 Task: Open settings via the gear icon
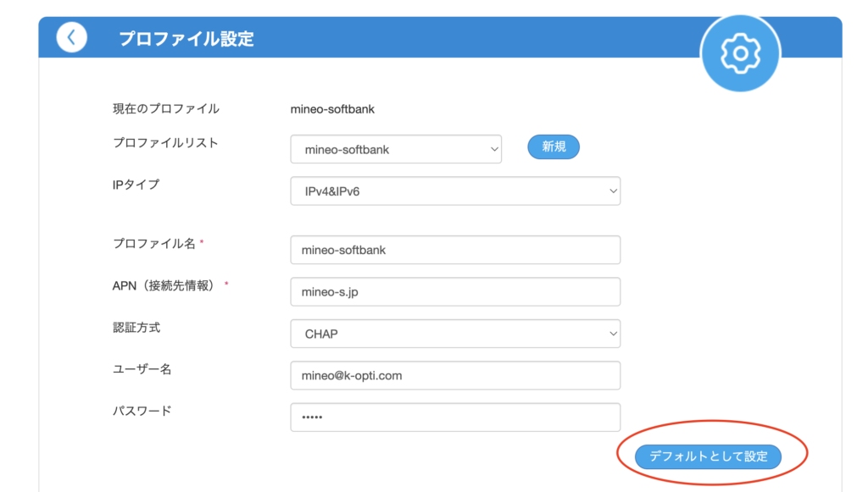coord(740,53)
